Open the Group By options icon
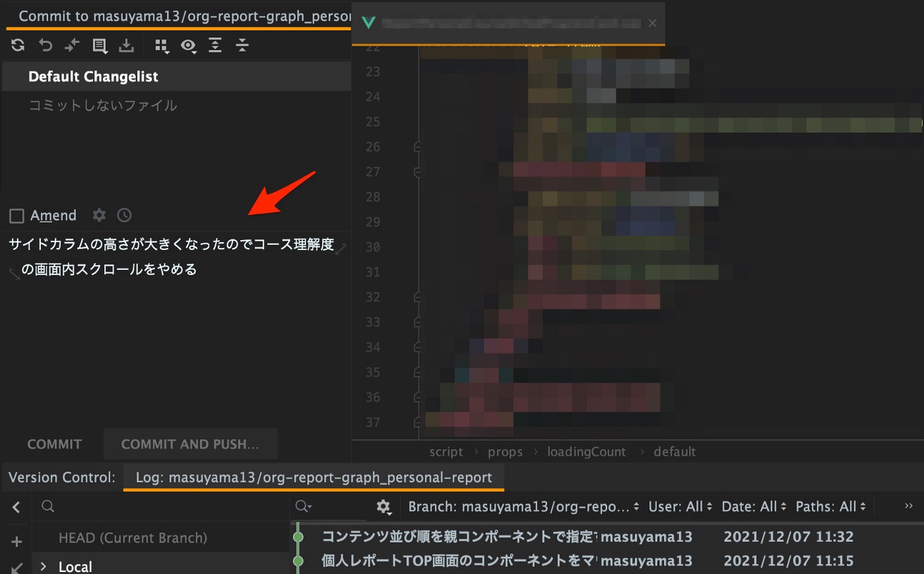Screen dimensions: 924x574 162,46
